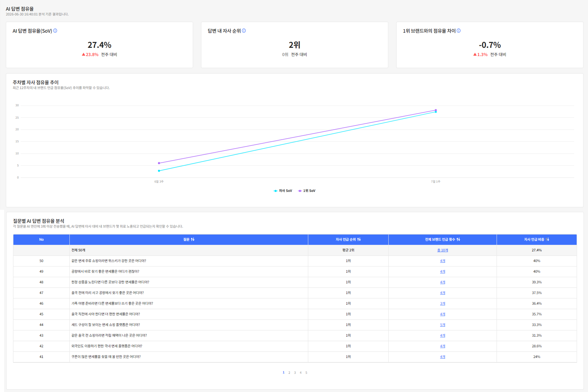Open the 4개 link in row 45
The height and width of the screenshot is (392, 588).
(443, 314)
